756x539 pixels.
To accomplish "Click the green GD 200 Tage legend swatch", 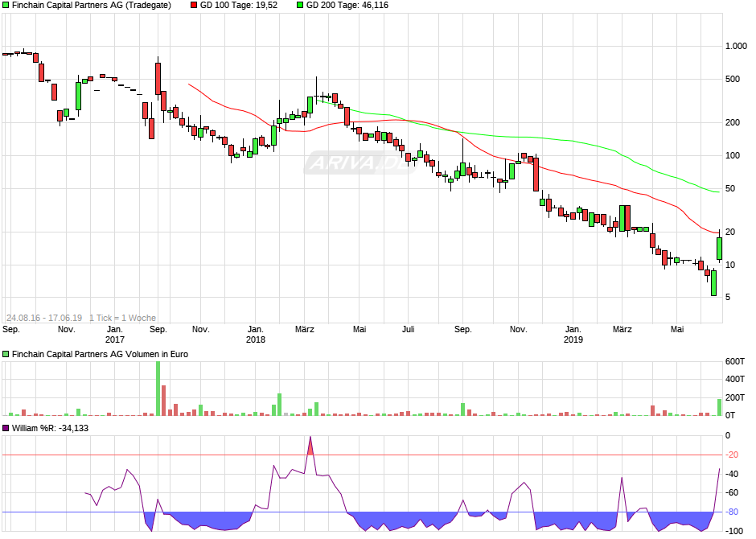I will coord(300,6).
